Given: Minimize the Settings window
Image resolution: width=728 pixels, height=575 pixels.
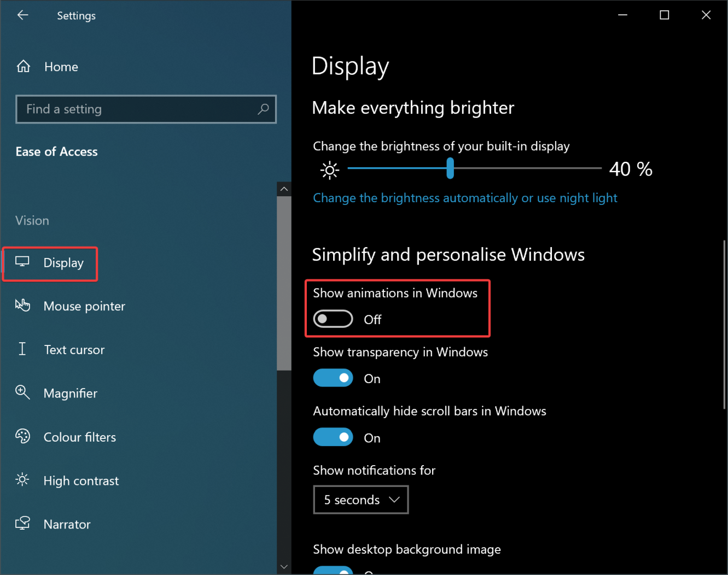Looking at the screenshot, I should point(622,15).
